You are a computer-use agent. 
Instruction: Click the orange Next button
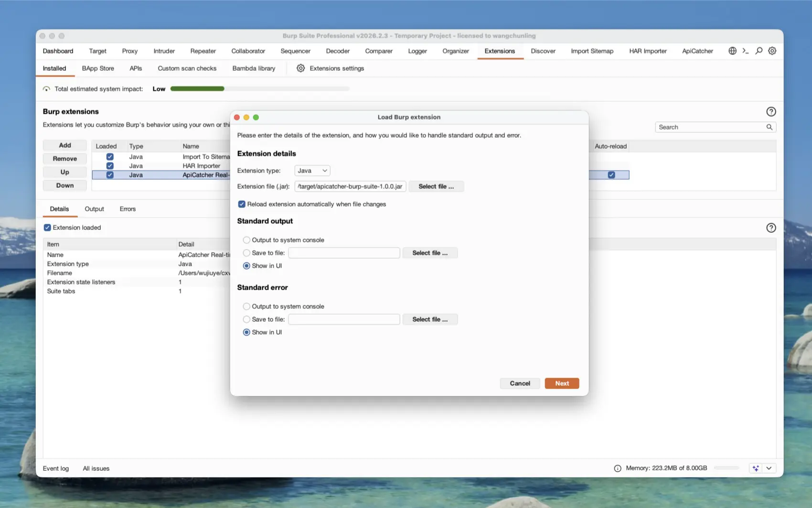point(562,383)
